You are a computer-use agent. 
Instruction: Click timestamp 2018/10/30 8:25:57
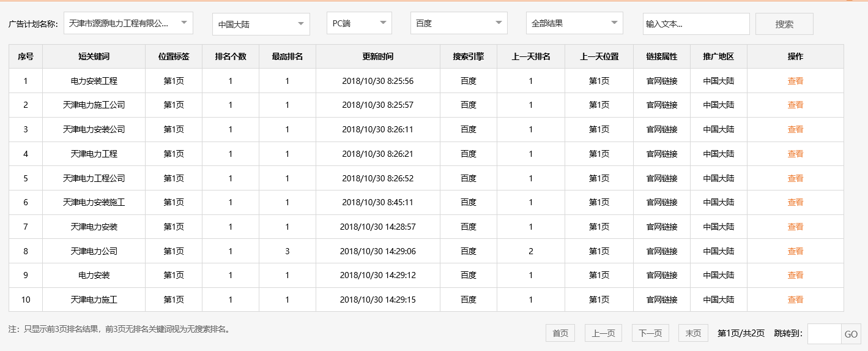click(x=378, y=105)
